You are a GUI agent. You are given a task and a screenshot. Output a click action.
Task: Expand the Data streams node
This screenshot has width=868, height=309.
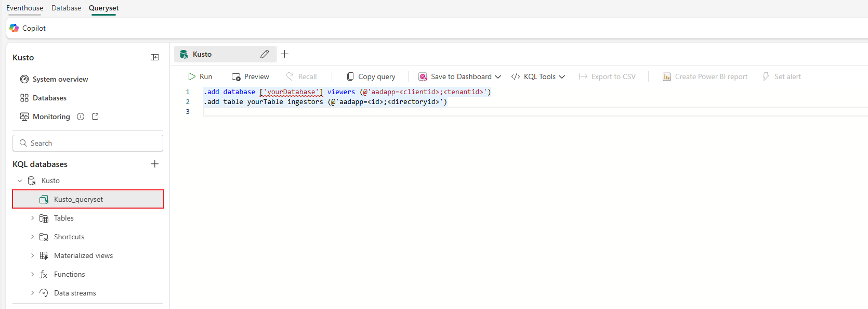click(32, 293)
